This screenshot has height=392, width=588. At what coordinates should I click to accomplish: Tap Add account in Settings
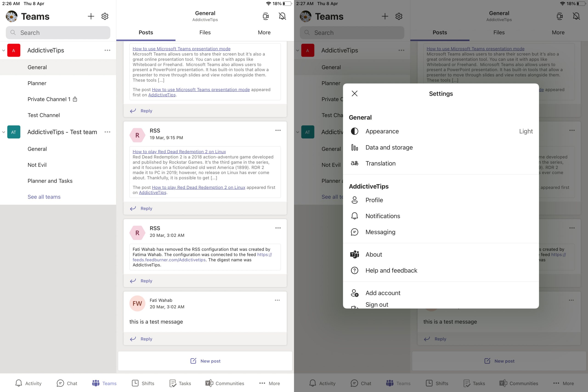point(441,293)
